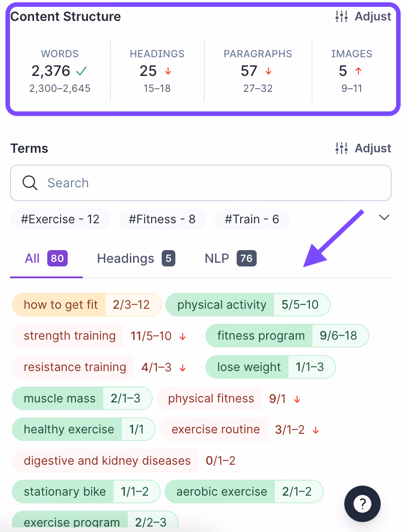Select the #Exercise - 12 filter chip
The height and width of the screenshot is (532, 407).
coord(60,219)
